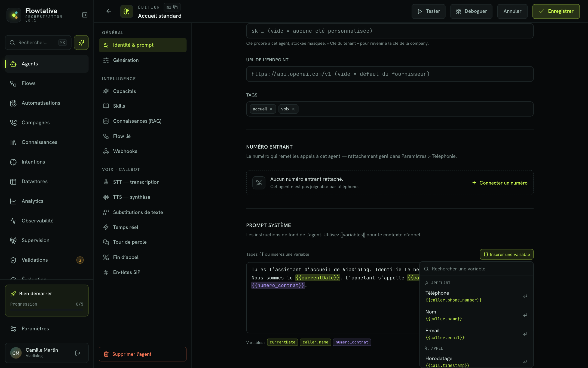Open Paramètres in the sidebar
Viewport: 588px width, 368px height.
47,329
